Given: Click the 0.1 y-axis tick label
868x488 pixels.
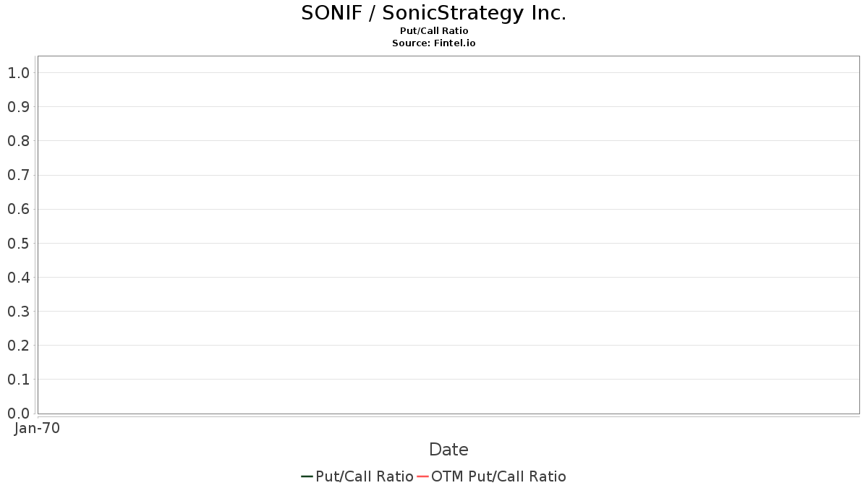Looking at the screenshot, I should coord(18,380).
